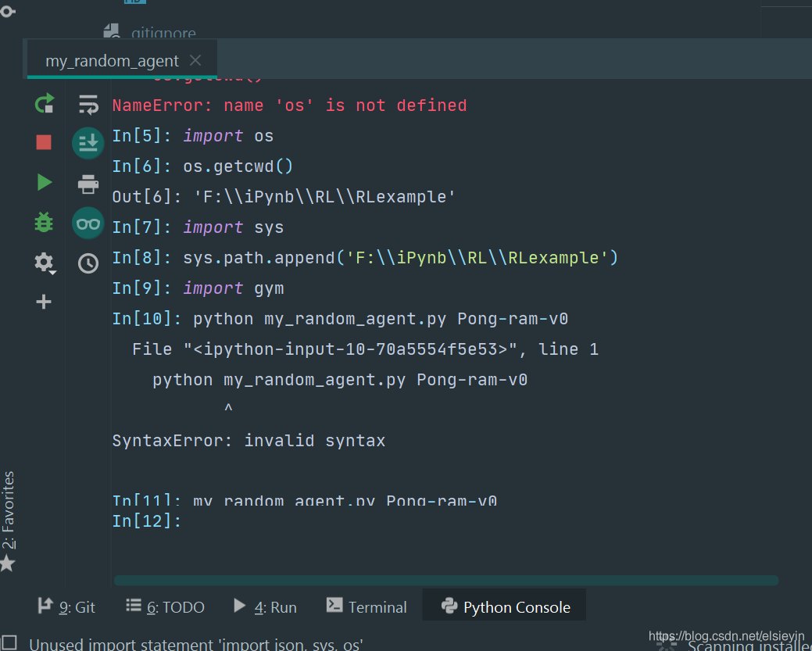The image size is (812, 651).
Task: Open command history clock icon
Action: 88,263
